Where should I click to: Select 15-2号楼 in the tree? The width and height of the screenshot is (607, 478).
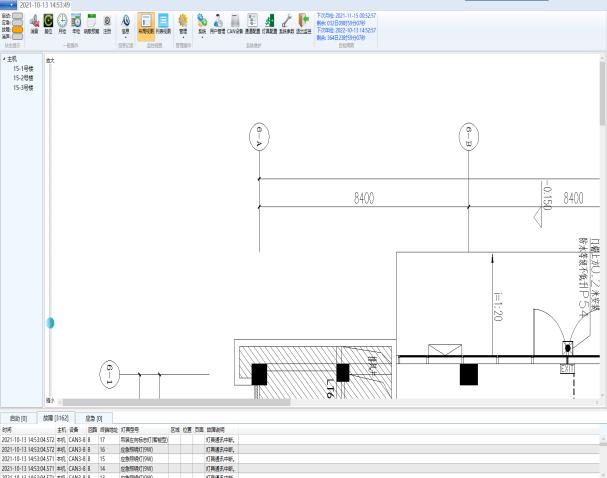[x=23, y=78]
